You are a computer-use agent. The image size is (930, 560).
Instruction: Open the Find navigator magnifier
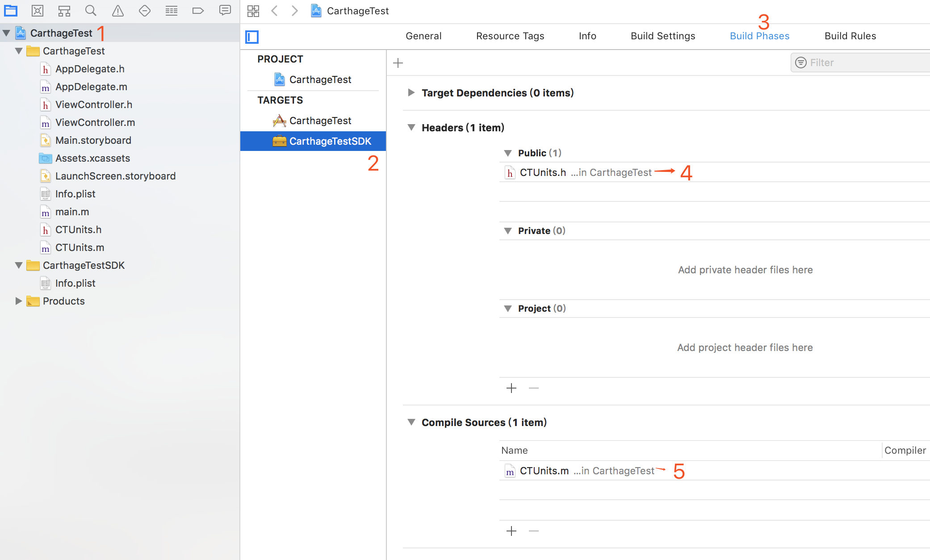[91, 11]
